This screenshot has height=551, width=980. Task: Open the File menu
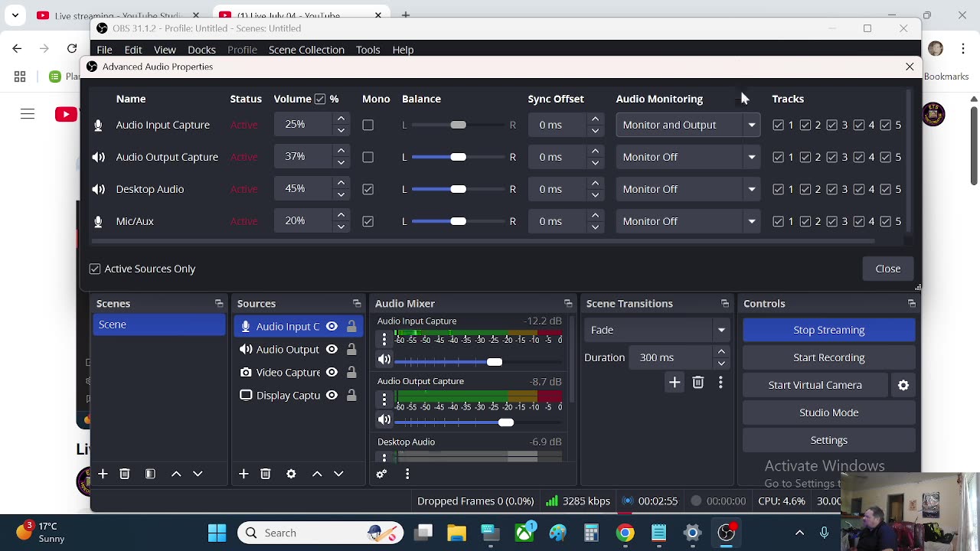click(104, 50)
